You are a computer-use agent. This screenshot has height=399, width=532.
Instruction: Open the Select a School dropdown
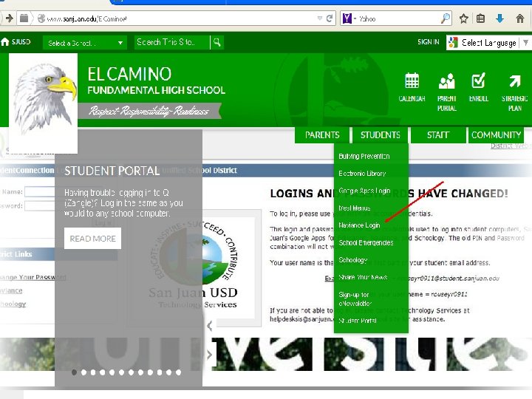pyautogui.click(x=84, y=43)
